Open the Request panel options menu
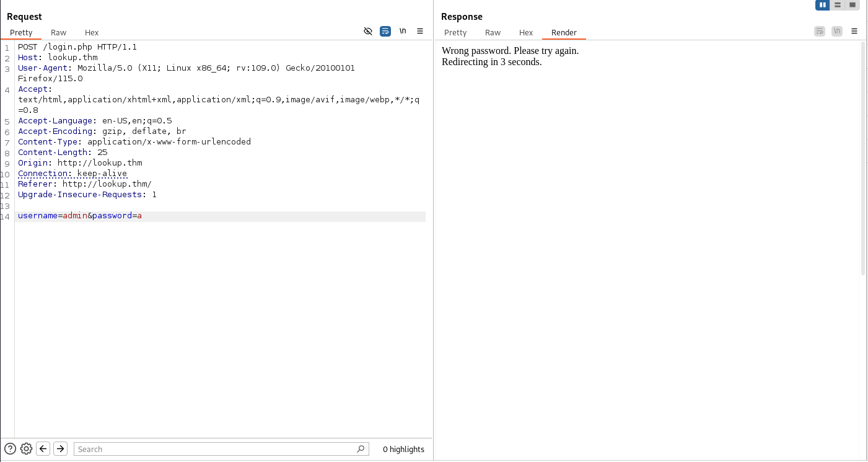 pos(420,31)
